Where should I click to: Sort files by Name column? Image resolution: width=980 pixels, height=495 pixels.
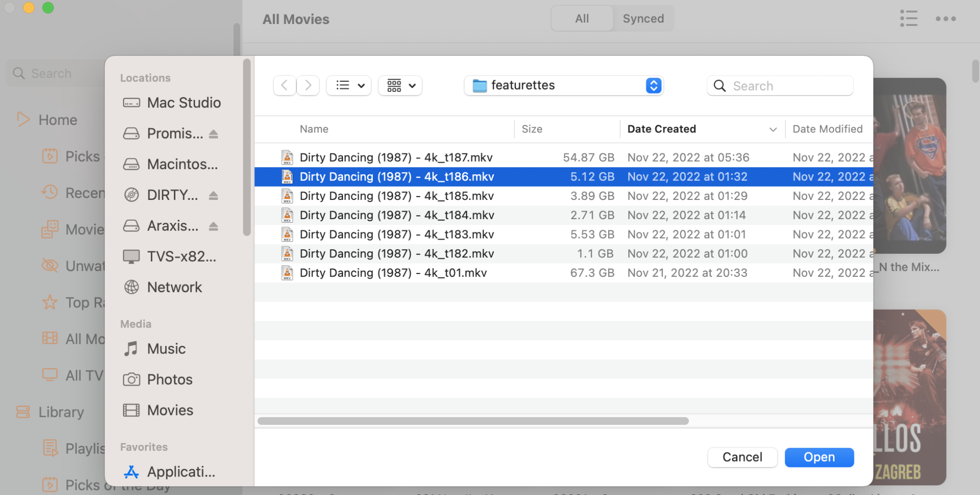click(x=314, y=129)
